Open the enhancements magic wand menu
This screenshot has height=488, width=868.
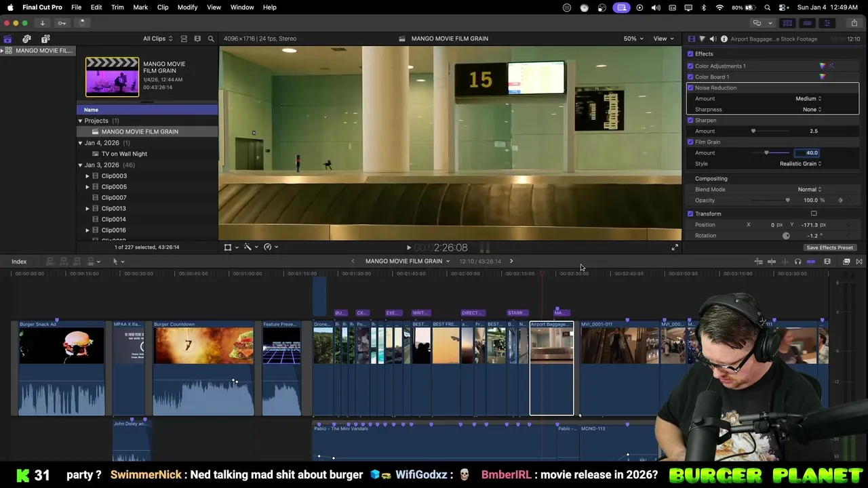[x=250, y=247]
